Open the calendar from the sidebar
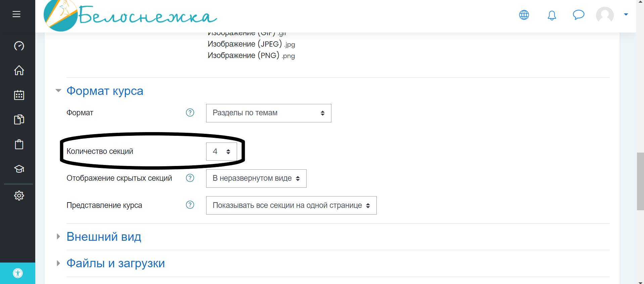 click(x=19, y=95)
